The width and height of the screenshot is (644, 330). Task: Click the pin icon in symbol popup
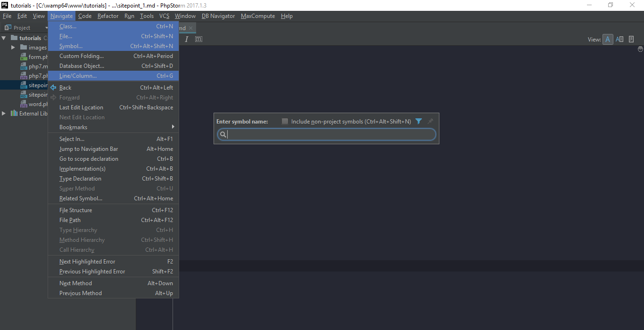point(430,122)
